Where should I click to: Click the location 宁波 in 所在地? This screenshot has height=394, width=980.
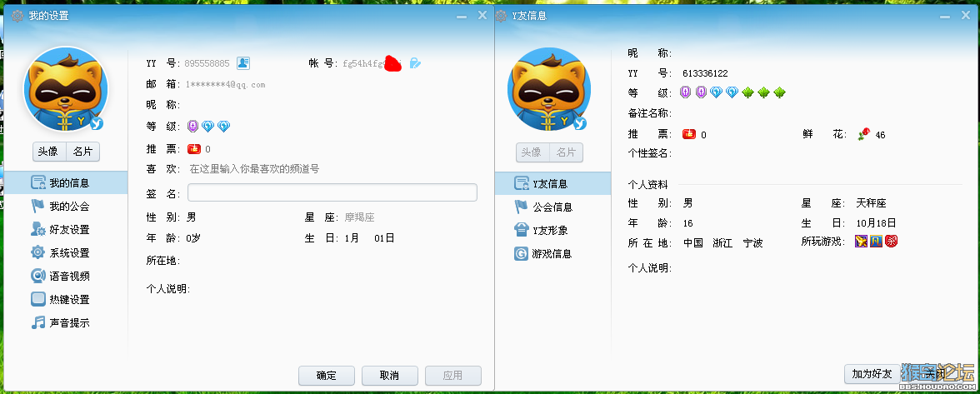753,243
